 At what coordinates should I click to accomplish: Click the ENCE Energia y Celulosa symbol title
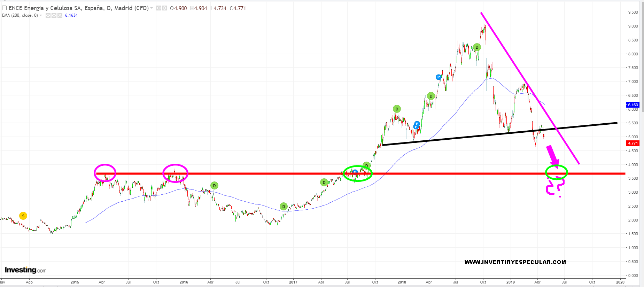pyautogui.click(x=78, y=8)
